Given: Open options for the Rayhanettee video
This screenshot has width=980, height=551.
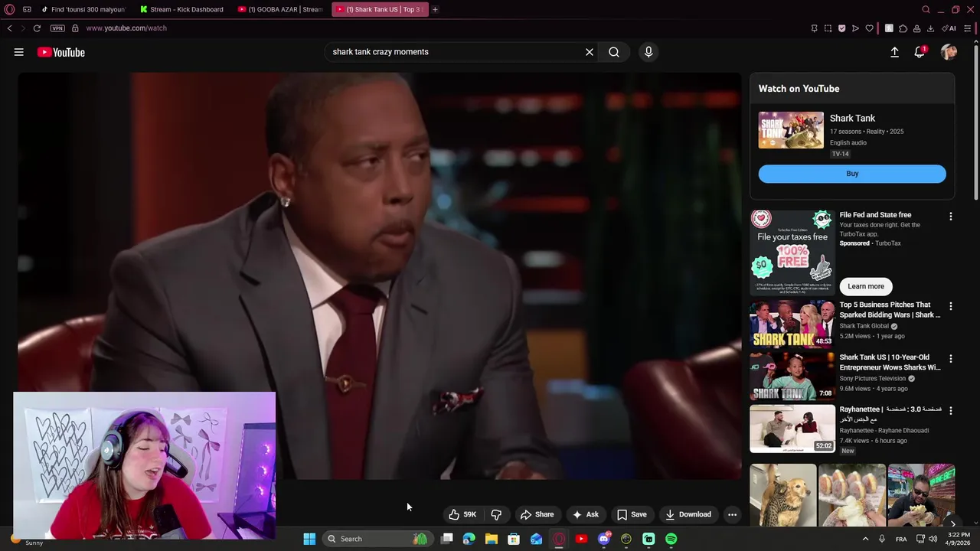Looking at the screenshot, I should point(951,410).
